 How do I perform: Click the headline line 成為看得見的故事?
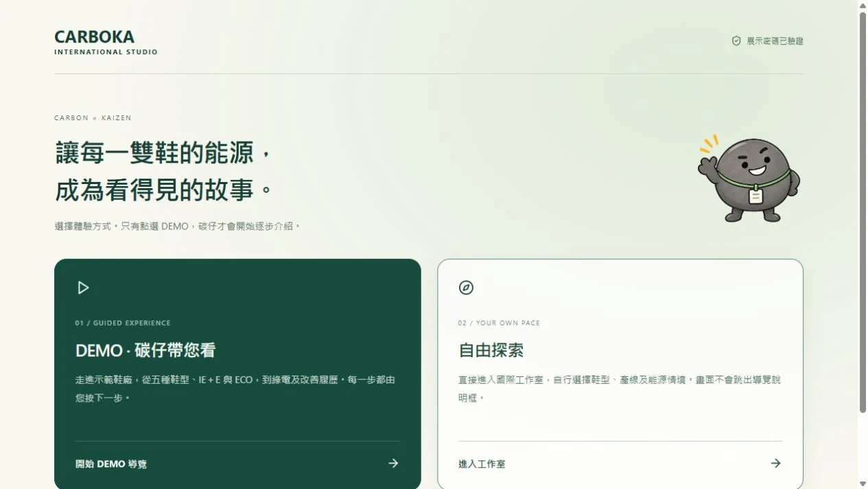point(163,190)
